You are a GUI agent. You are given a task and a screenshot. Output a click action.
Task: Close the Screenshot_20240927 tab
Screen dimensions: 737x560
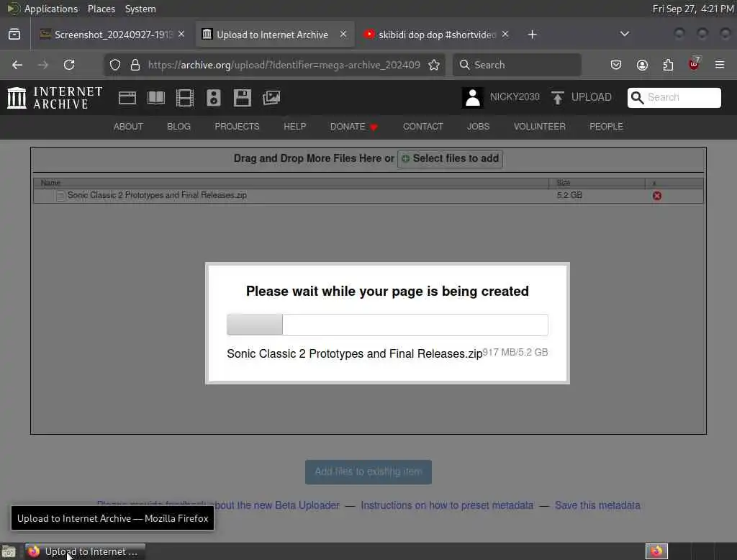coord(181,35)
